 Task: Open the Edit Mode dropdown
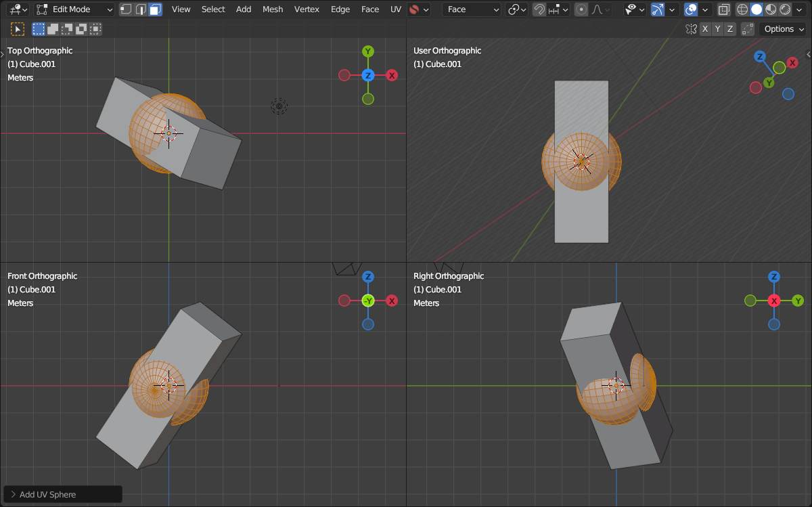[74, 9]
